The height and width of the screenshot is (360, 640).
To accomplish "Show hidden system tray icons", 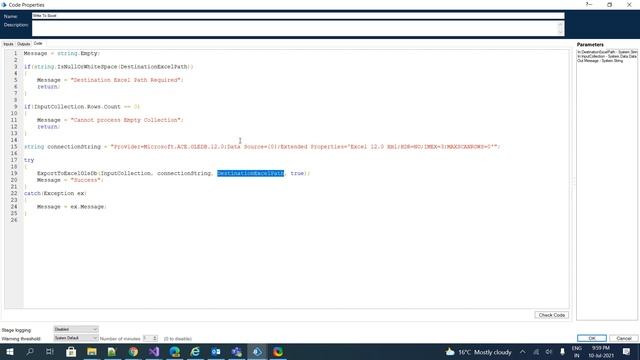I will pos(522,352).
